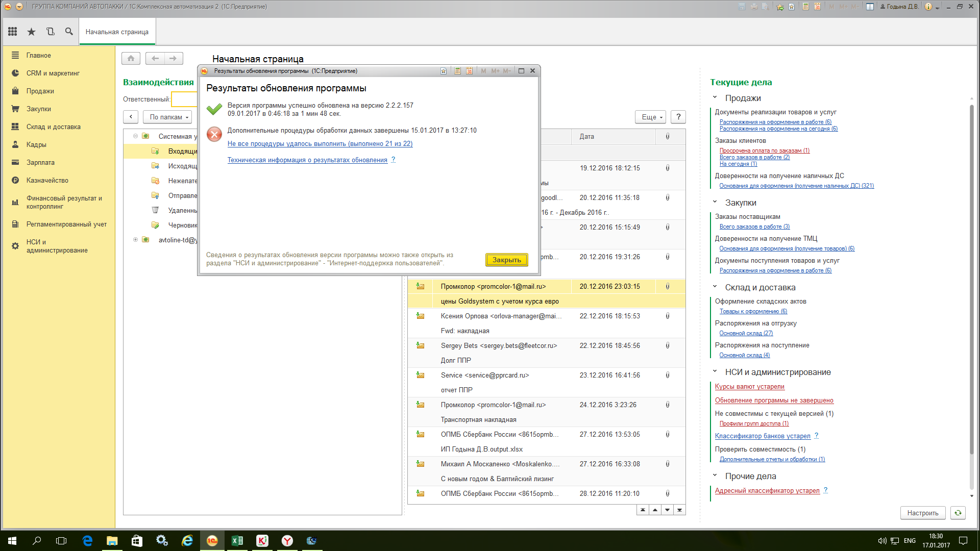Click the refresh icon near Настроить
Image resolution: width=980 pixels, height=551 pixels.
[x=958, y=513]
